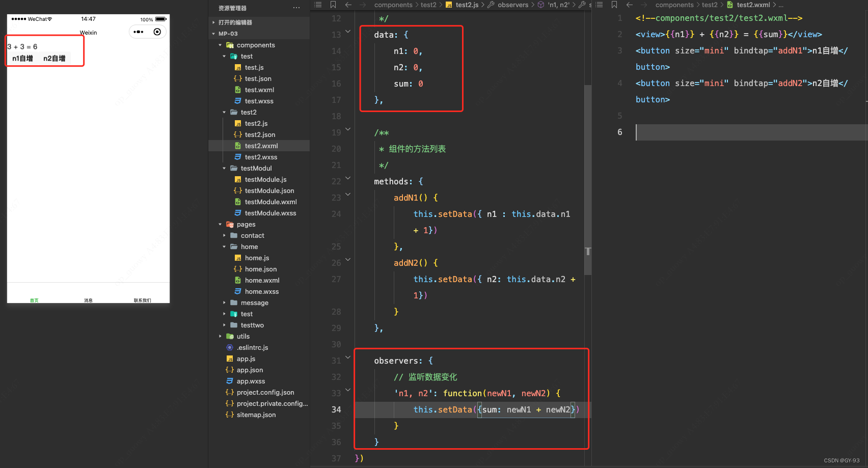The width and height of the screenshot is (868, 468).
Task: Select the 联系我们 tab in simulator
Action: 142,300
